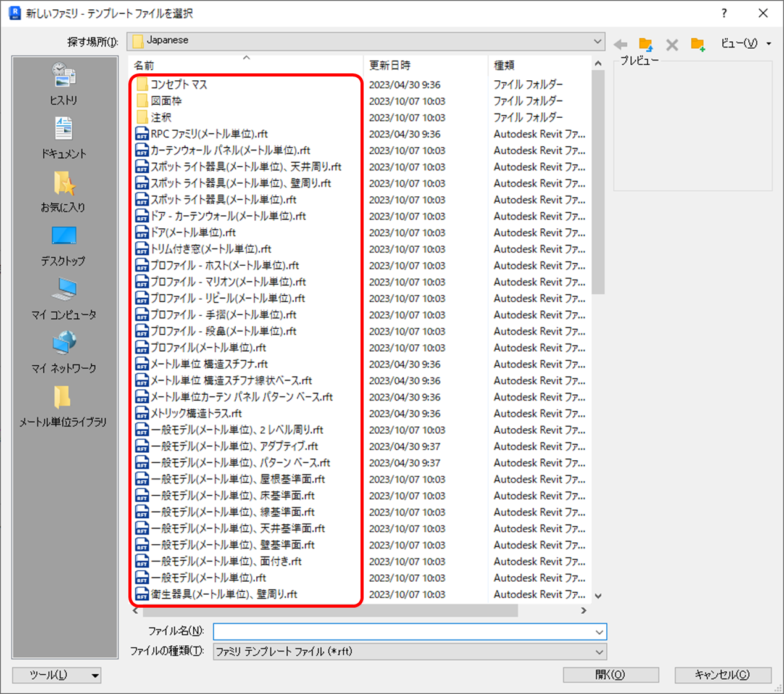Select スポット ライト器具(メートル単位)、壁周り.rft
The image size is (784, 694).
point(233,183)
